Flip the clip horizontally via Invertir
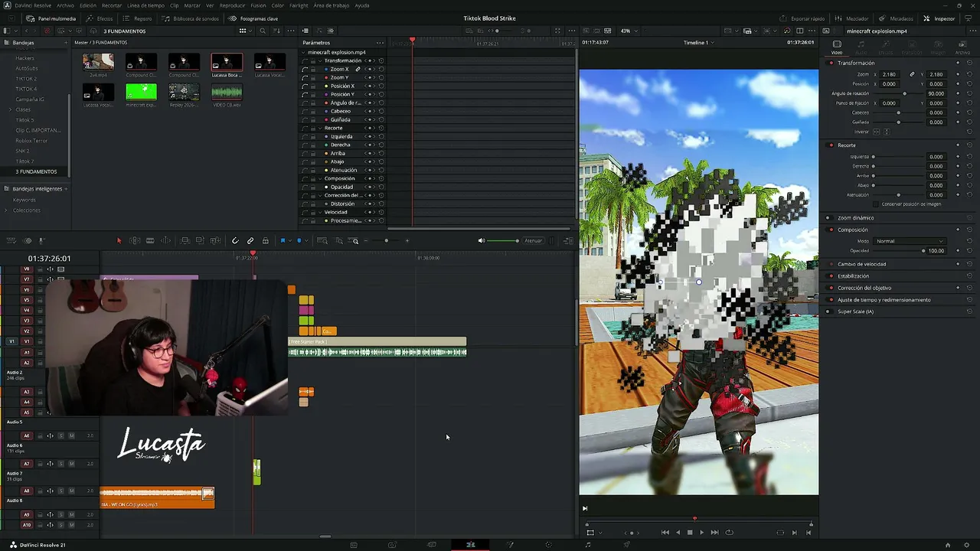 pyautogui.click(x=877, y=132)
